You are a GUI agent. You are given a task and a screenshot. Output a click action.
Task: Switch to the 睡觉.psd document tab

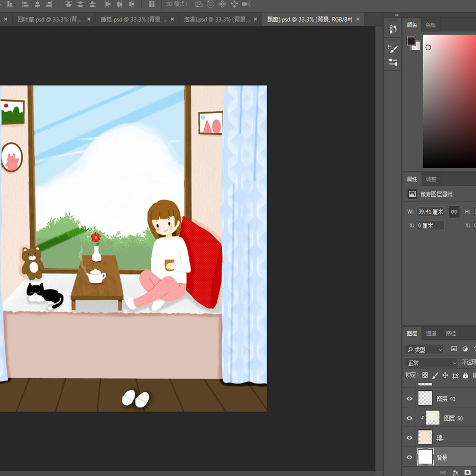[134, 20]
